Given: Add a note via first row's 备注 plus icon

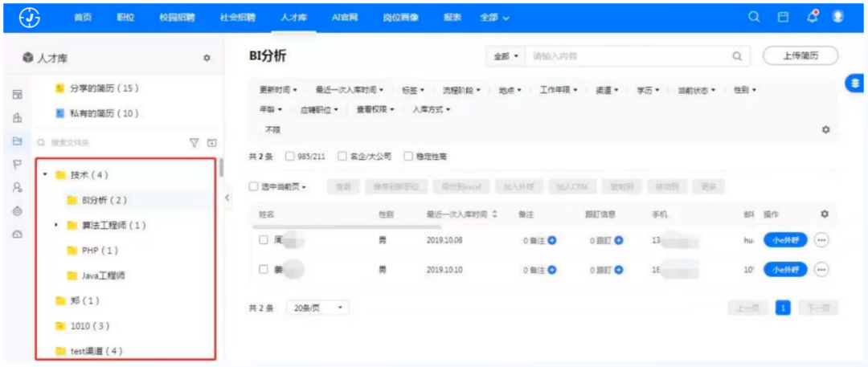Looking at the screenshot, I should 552,240.
